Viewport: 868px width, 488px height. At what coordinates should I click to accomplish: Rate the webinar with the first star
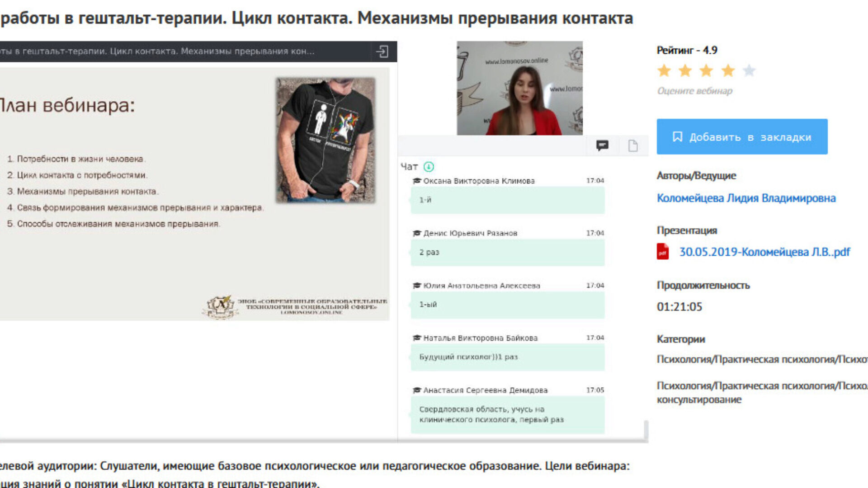pyautogui.click(x=664, y=70)
